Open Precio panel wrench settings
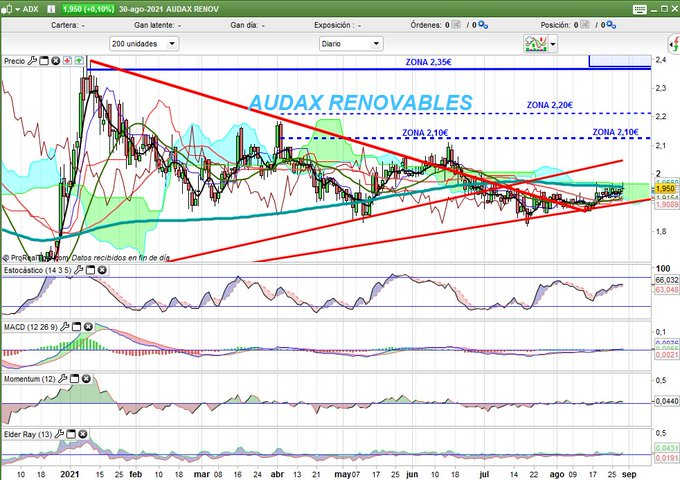The height and width of the screenshot is (480, 680). pos(32,61)
